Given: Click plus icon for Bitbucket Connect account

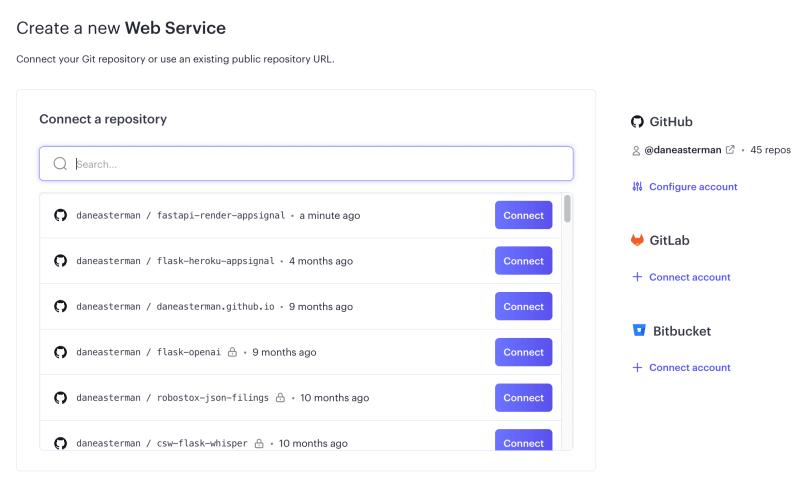Looking at the screenshot, I should pyautogui.click(x=637, y=368).
